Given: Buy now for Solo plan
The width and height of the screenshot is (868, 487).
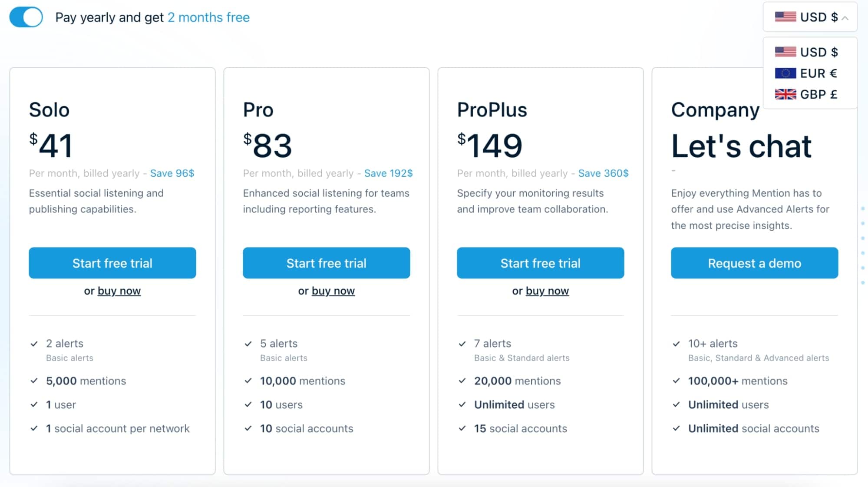Looking at the screenshot, I should [119, 291].
